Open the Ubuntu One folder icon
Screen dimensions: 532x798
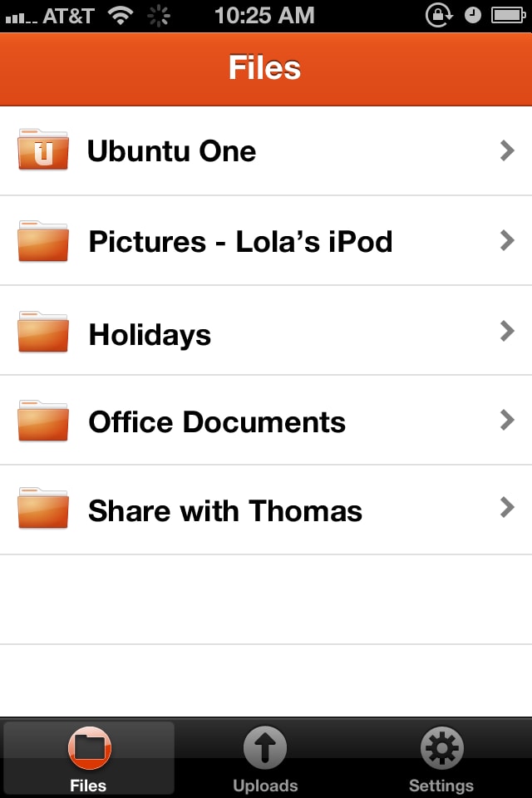42,149
